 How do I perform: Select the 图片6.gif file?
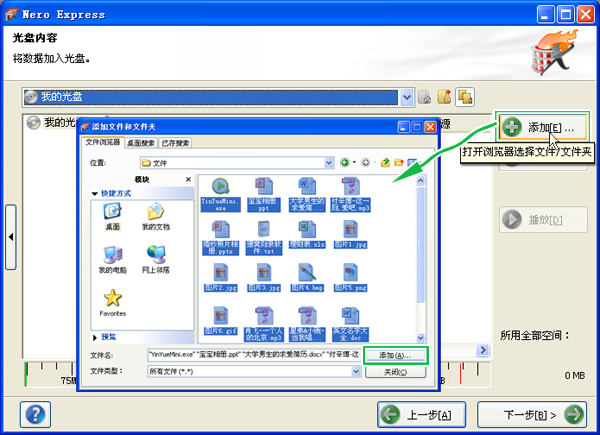click(x=220, y=321)
